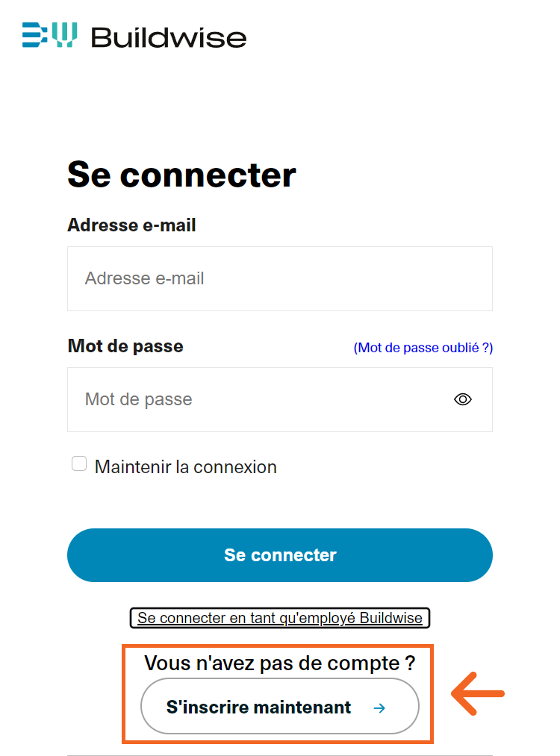Viewport: 560px width, 756px height.
Task: Click the Buildwise wordmark text
Action: click(169, 37)
